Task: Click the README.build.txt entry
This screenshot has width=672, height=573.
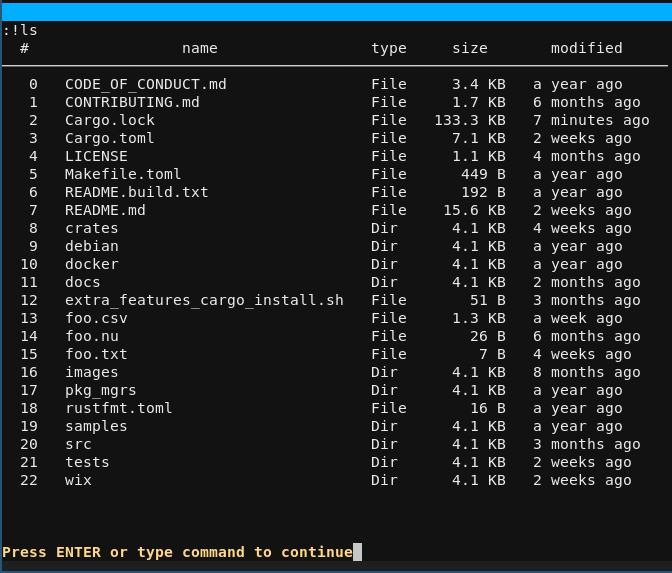Action: click(137, 192)
